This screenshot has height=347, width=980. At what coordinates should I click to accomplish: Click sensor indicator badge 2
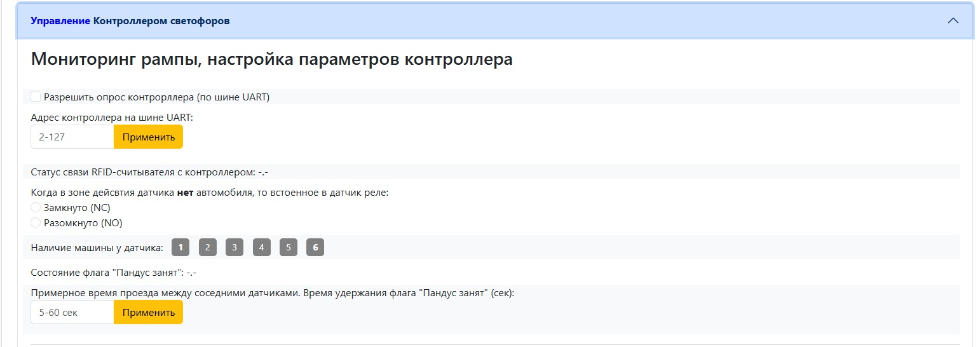(208, 247)
